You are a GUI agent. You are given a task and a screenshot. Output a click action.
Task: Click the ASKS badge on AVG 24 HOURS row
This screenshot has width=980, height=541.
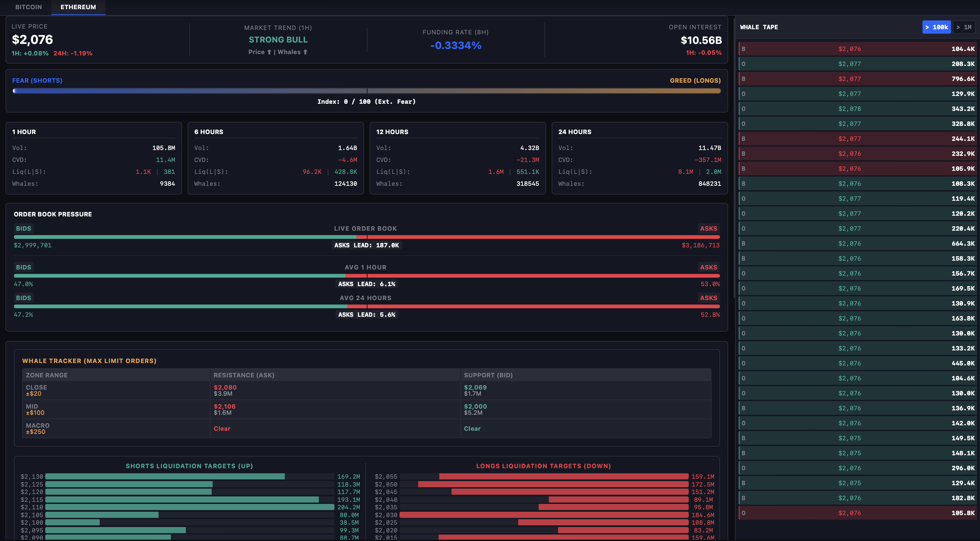coord(708,298)
